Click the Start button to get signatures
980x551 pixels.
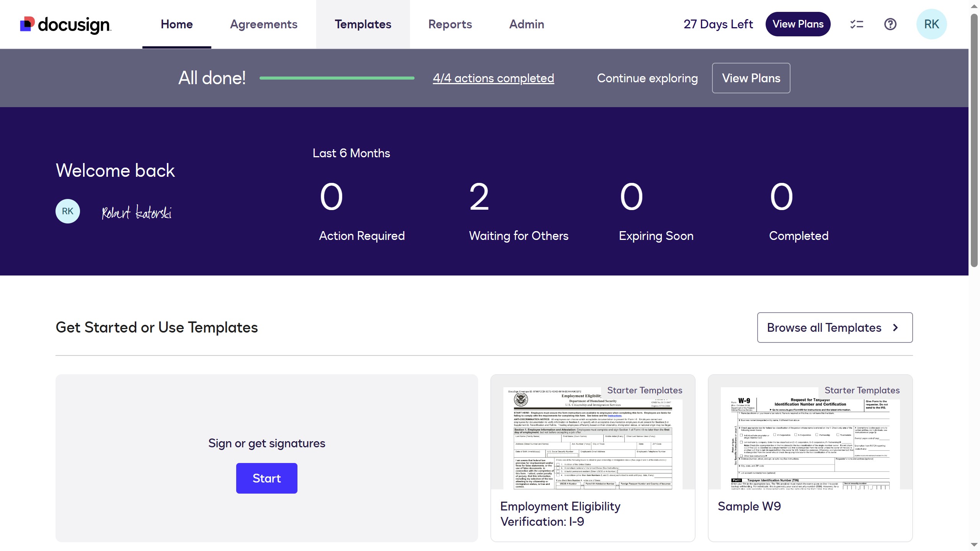(x=267, y=478)
